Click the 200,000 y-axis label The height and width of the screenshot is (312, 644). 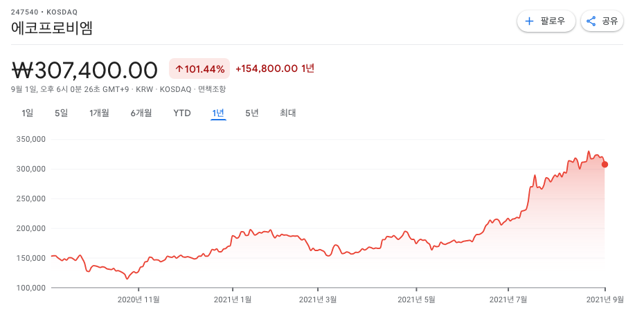point(30,228)
